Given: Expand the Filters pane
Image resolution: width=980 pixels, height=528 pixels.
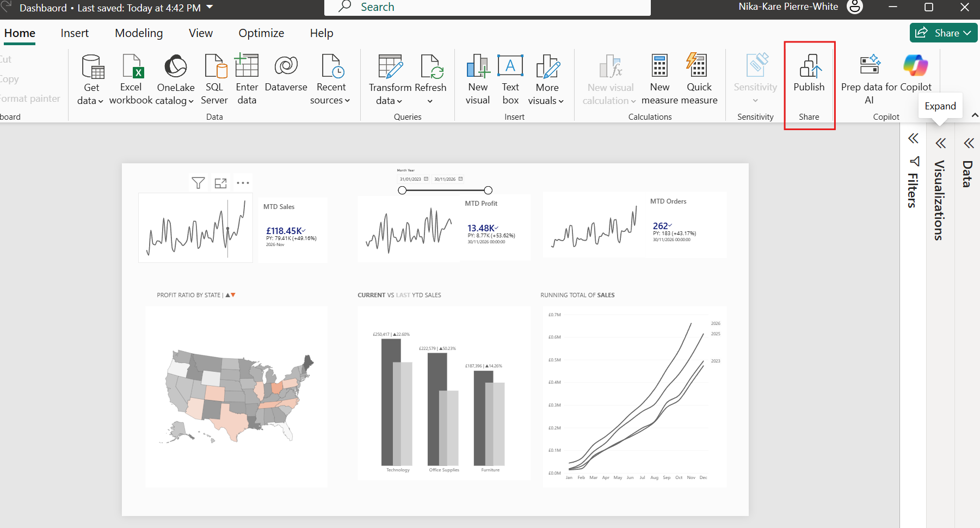Looking at the screenshot, I should tap(913, 138).
